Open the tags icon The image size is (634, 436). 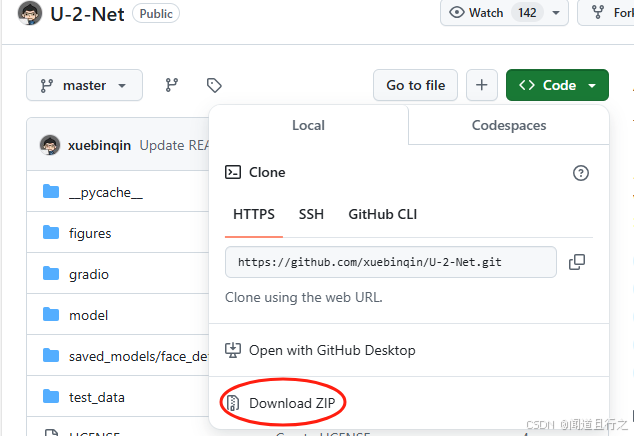coord(214,85)
